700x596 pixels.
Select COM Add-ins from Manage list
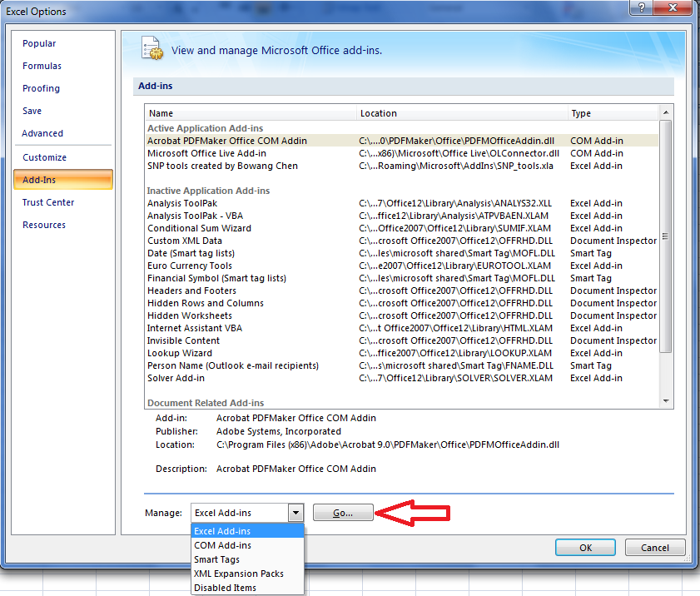tap(222, 545)
